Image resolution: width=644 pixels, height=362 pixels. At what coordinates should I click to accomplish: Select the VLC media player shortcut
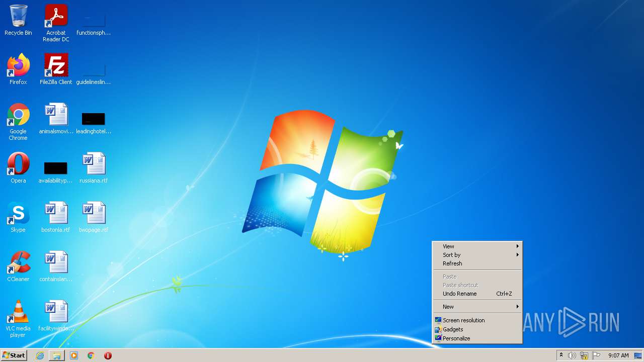pos(18,319)
